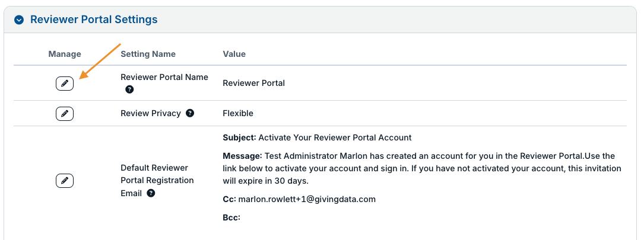Click the 'Review Privacy' label
The width and height of the screenshot is (644, 240).
click(151, 114)
